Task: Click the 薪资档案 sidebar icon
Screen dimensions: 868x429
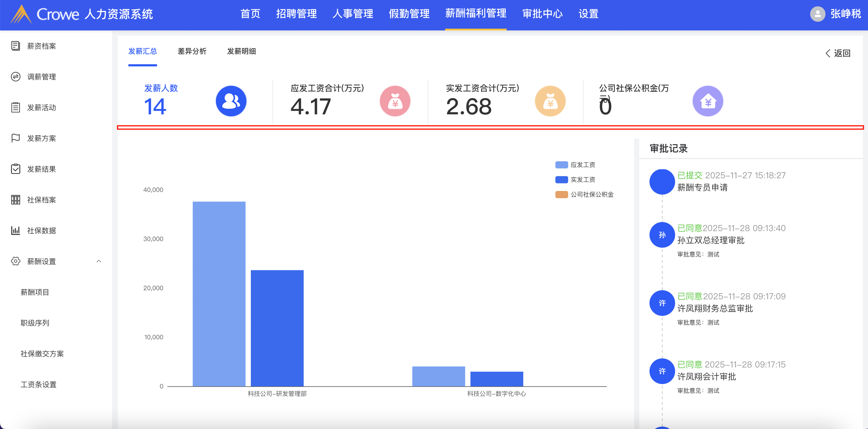Action: 15,46
